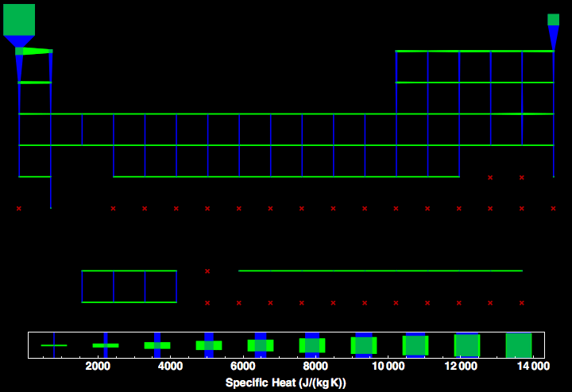Choose the legend glyph nearest the 12 000 label

(x=467, y=345)
